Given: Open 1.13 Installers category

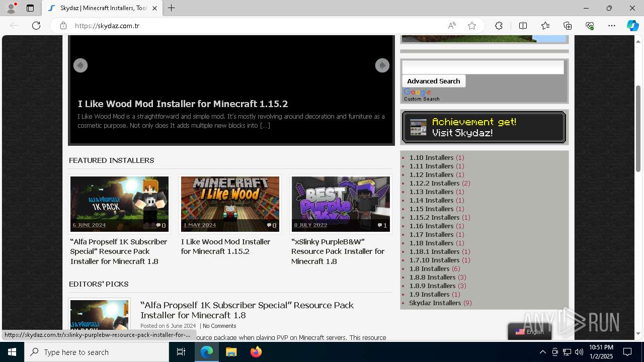Looking at the screenshot, I should click(x=431, y=192).
